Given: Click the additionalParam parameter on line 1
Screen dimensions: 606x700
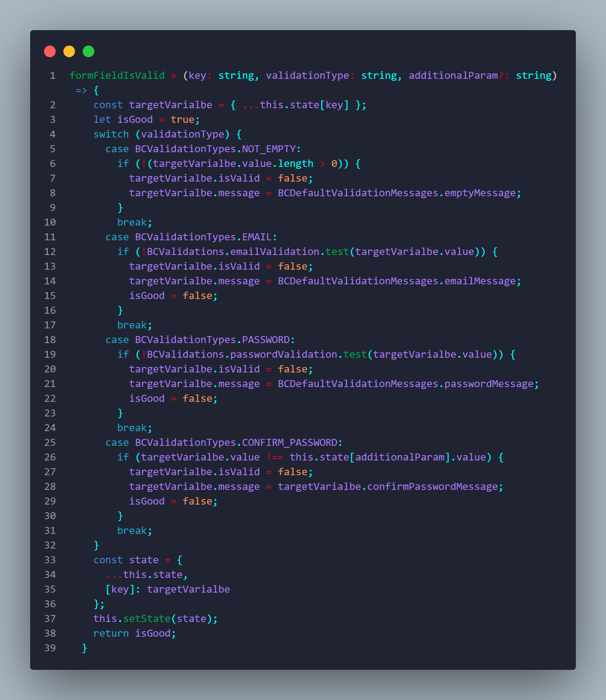Looking at the screenshot, I should coord(453,75).
